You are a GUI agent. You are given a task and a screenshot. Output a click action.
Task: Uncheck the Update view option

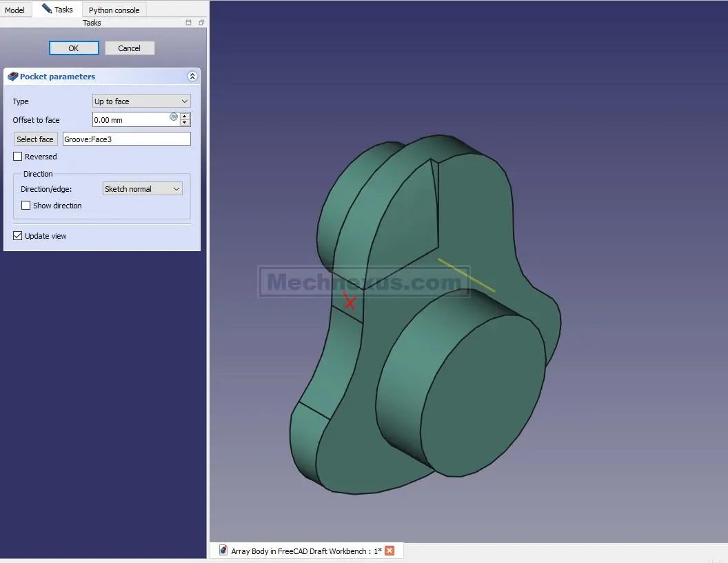18,236
